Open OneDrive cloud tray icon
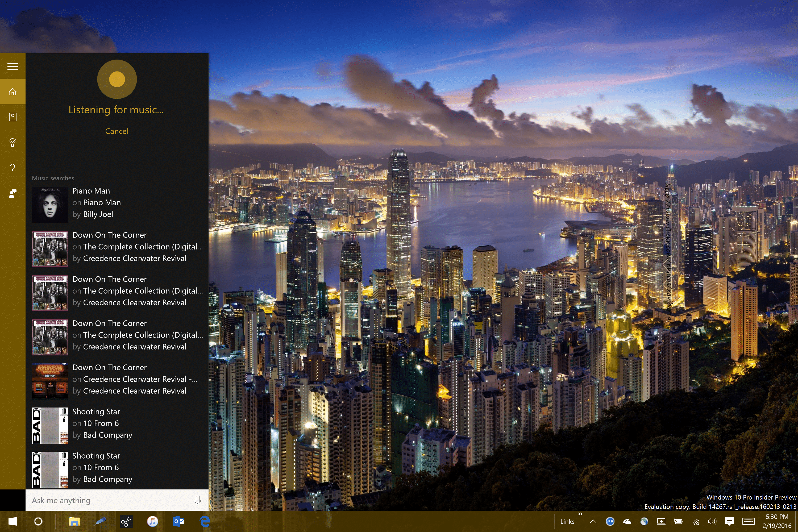Viewport: 798px width, 532px height. coord(627,521)
